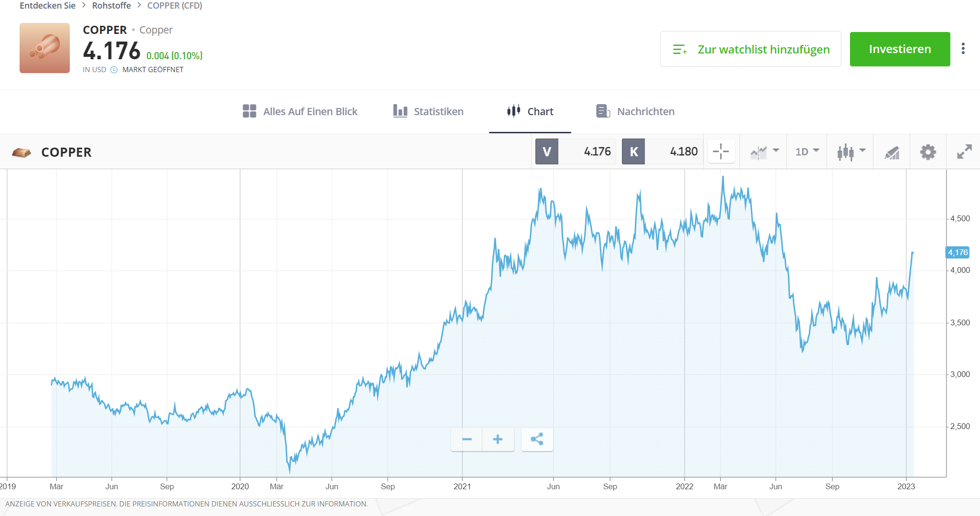This screenshot has width=980, height=516.
Task: Click the 4,500 price axis label
Action: (960, 219)
